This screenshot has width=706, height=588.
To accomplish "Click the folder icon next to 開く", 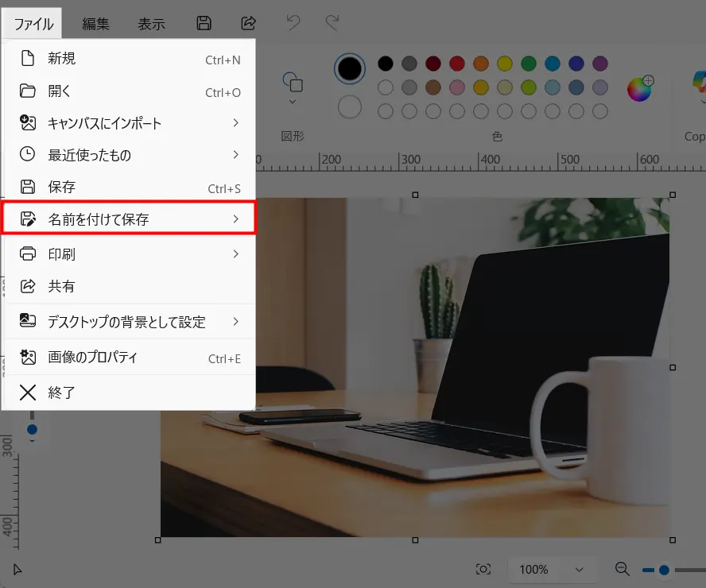I will pos(28,91).
